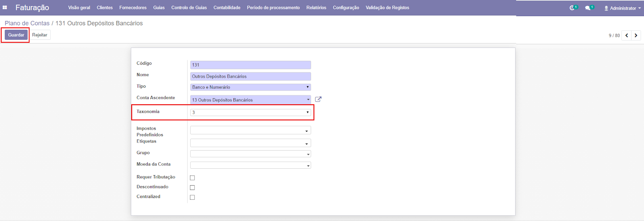
Task: Open external link for Conta Ascendente
Action: point(318,99)
